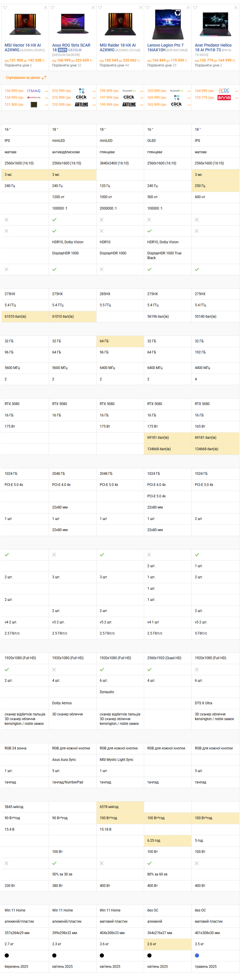
Task: Open the MOYO logo offer in the Lenovo Legion column
Action: coord(176,98)
